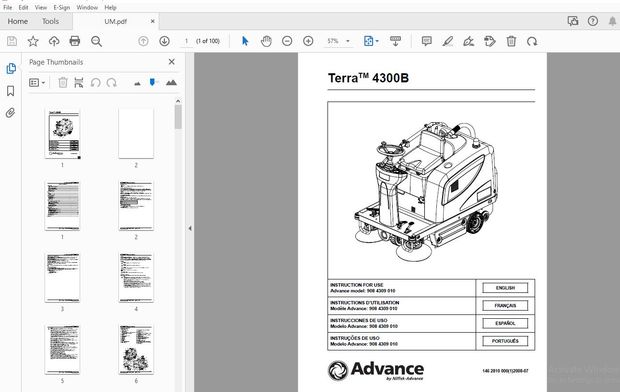Toggle Page Thumbnails sidebar icon

(11, 68)
